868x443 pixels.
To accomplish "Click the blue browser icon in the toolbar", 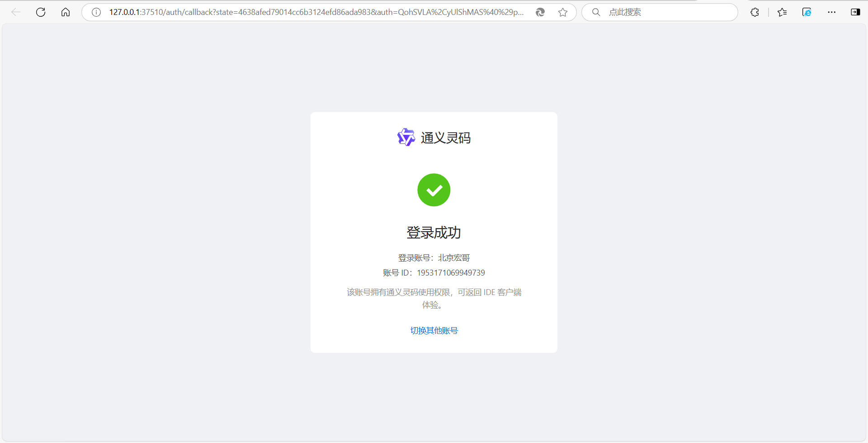I will coord(807,12).
